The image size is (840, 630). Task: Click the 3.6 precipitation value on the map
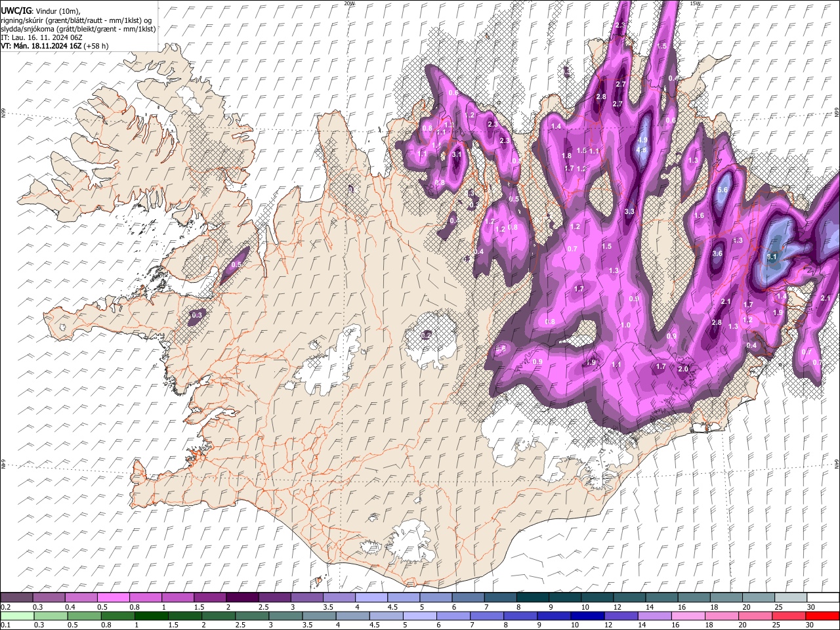(x=717, y=253)
